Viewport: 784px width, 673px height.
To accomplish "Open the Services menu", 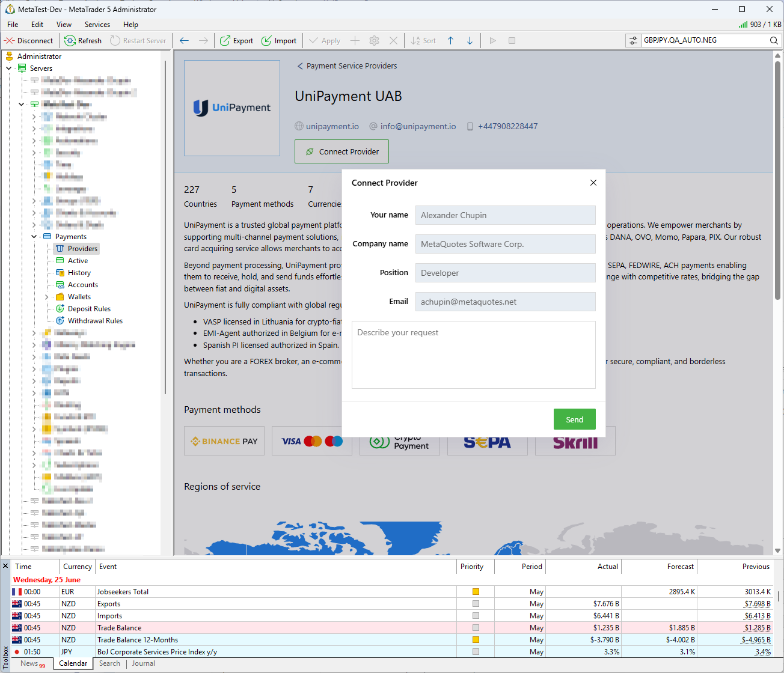I will pyautogui.click(x=97, y=25).
